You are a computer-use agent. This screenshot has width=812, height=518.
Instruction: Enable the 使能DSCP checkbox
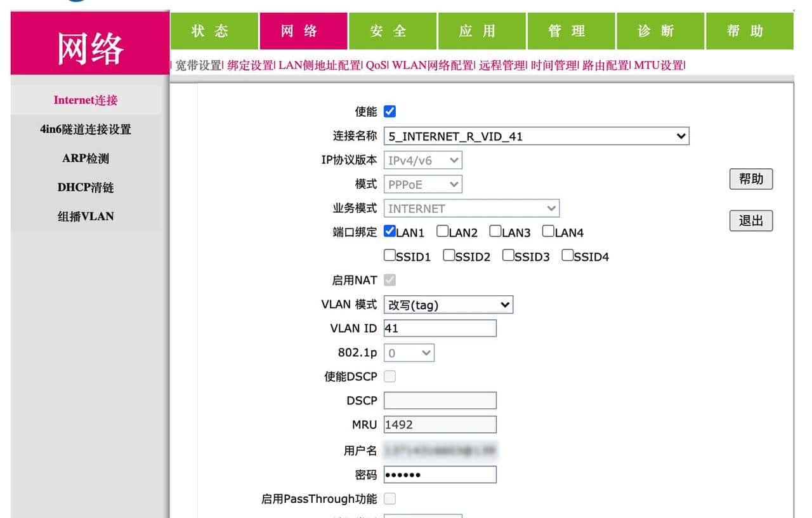[390, 376]
